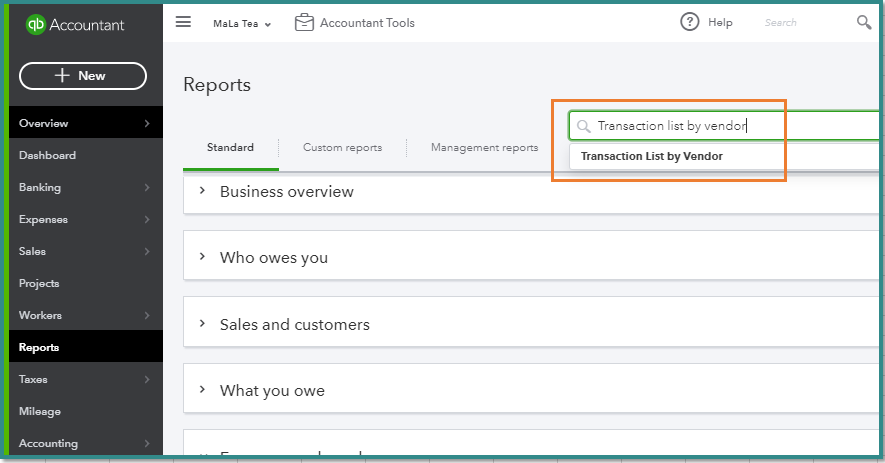Select Reports in the sidebar
This screenshot has height=463, width=885.
[x=86, y=347]
